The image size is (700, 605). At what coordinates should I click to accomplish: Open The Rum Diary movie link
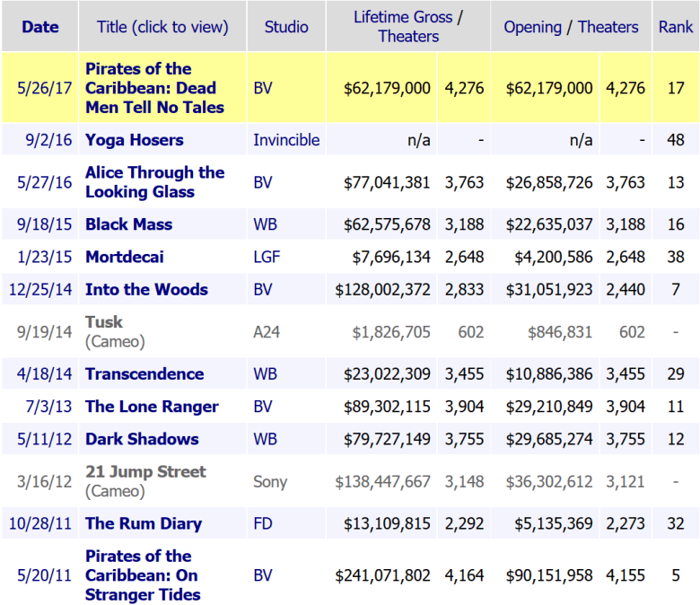144,524
